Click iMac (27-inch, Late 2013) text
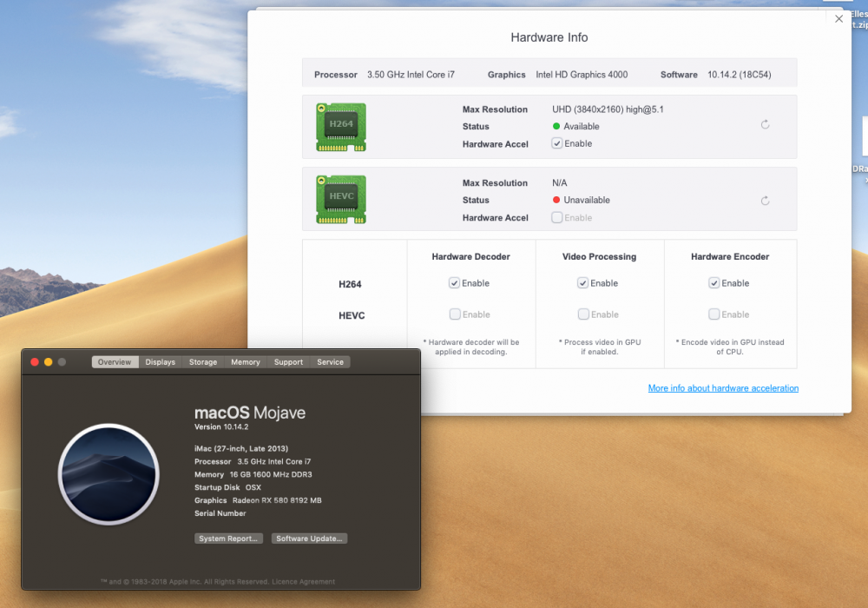The width and height of the screenshot is (868, 608). pyautogui.click(x=241, y=448)
